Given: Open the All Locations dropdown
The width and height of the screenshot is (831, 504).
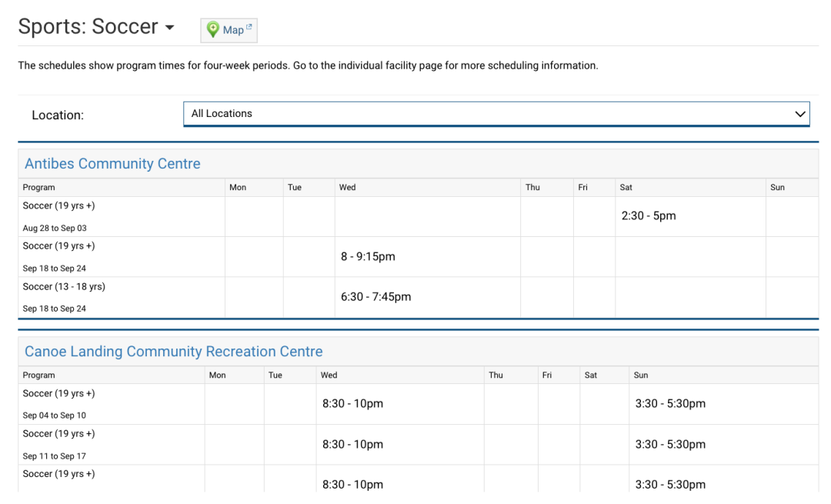Looking at the screenshot, I should pos(496,114).
